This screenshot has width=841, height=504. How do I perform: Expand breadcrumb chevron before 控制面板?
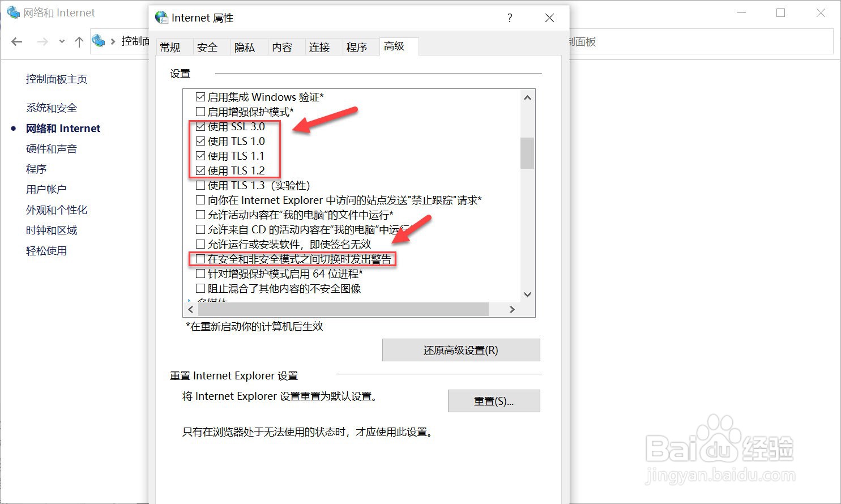point(113,41)
